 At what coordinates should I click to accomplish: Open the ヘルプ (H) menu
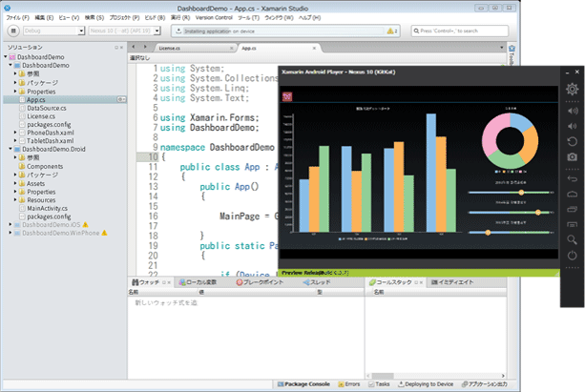click(309, 17)
